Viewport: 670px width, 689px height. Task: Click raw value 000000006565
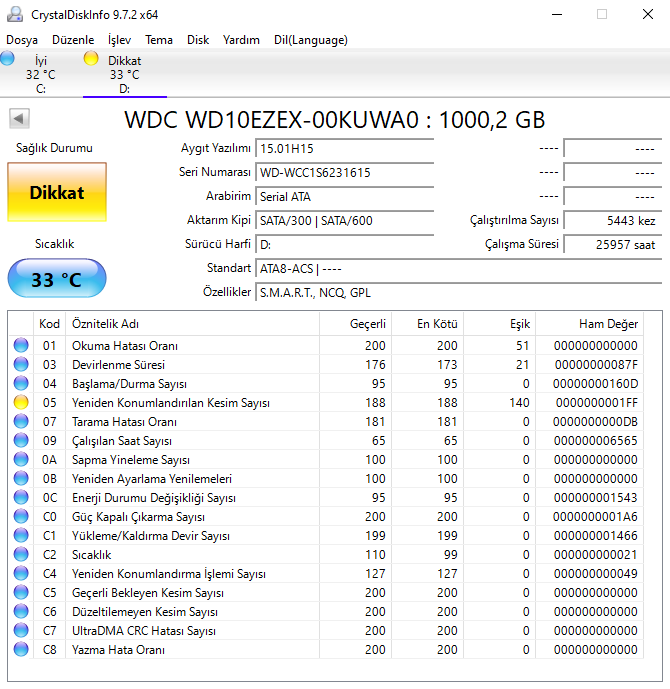595,441
